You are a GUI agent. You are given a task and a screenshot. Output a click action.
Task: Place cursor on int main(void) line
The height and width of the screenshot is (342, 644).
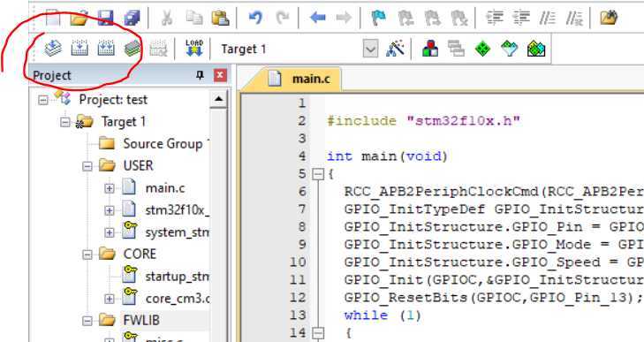point(387,156)
